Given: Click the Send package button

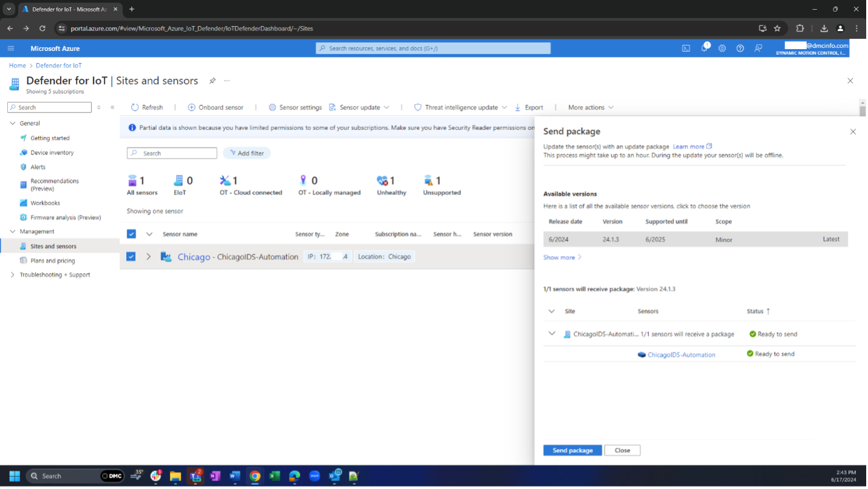Looking at the screenshot, I should pos(572,450).
